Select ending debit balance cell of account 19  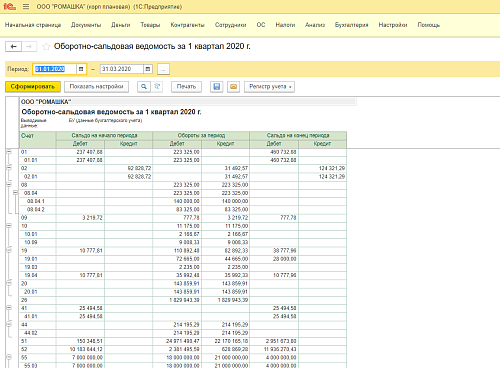(274, 250)
